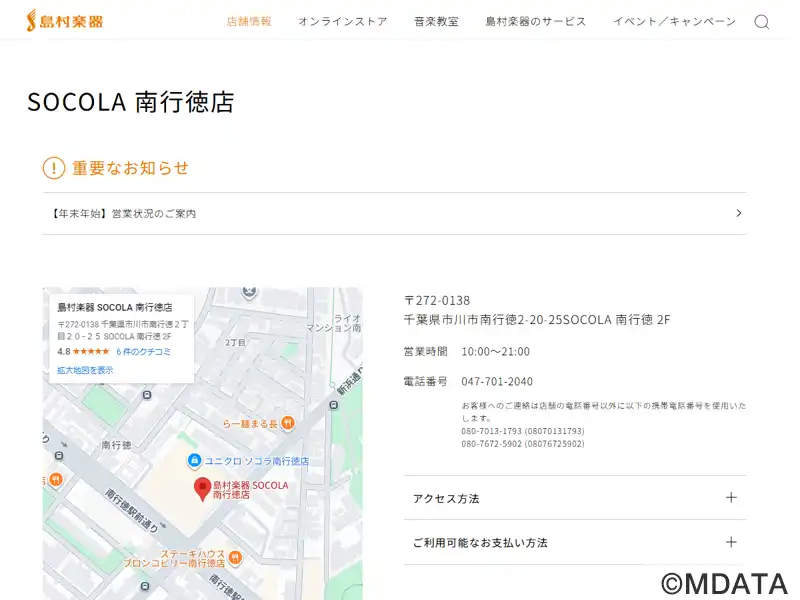
Task: Open the search magnifier icon
Action: click(762, 21)
